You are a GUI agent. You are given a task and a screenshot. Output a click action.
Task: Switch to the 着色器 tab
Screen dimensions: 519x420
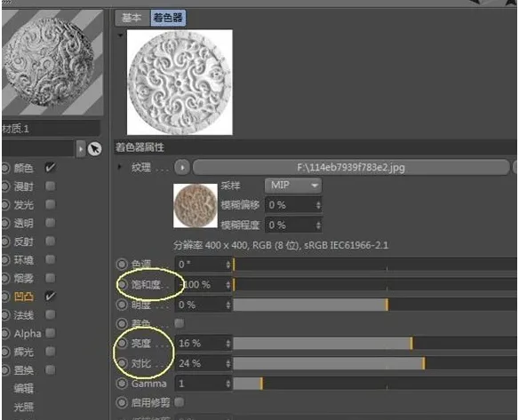(x=168, y=18)
